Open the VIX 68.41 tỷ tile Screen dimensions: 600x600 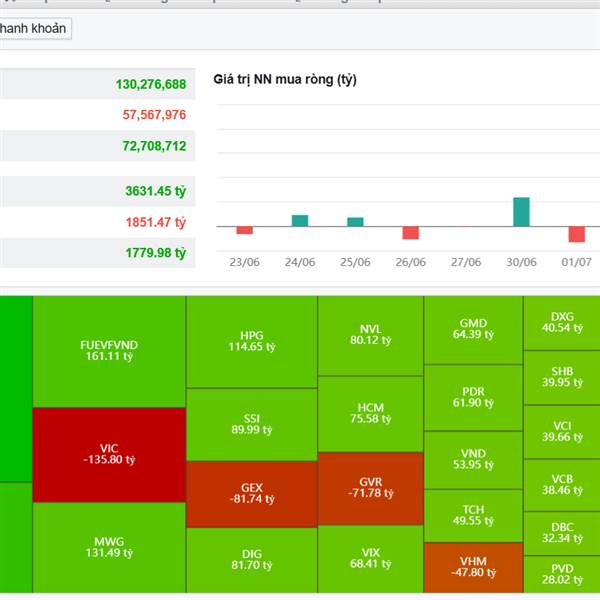[371, 559]
